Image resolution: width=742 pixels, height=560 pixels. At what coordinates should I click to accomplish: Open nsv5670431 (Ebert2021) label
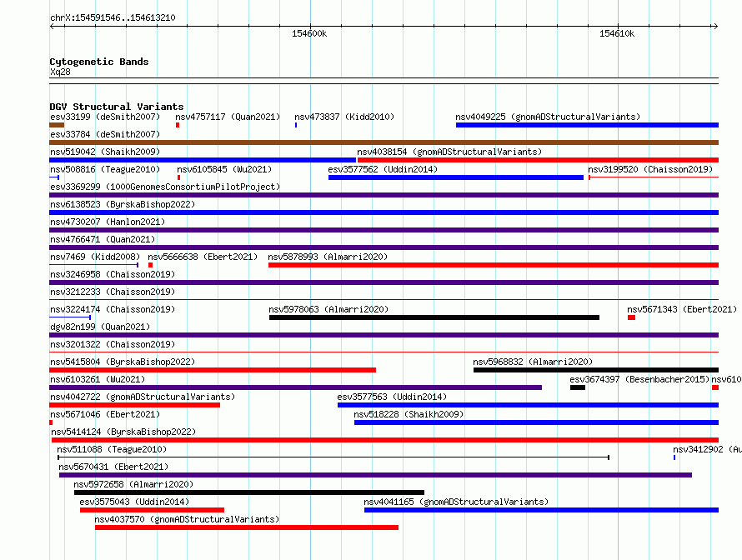coord(113,467)
